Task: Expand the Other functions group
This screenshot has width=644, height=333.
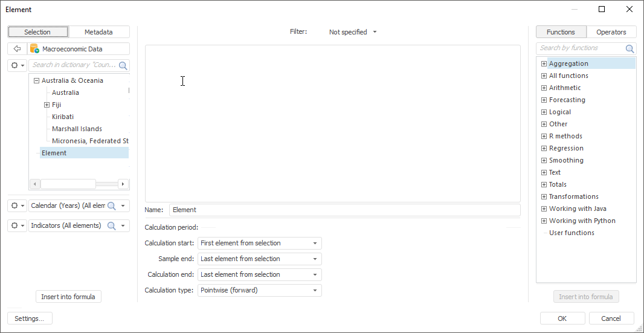Action: tap(544, 124)
